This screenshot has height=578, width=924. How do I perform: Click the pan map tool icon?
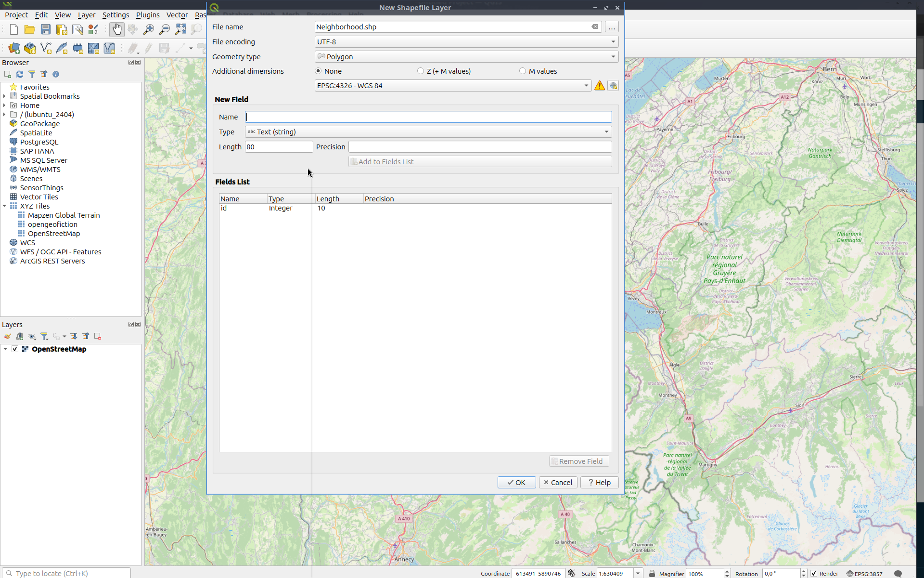(116, 28)
